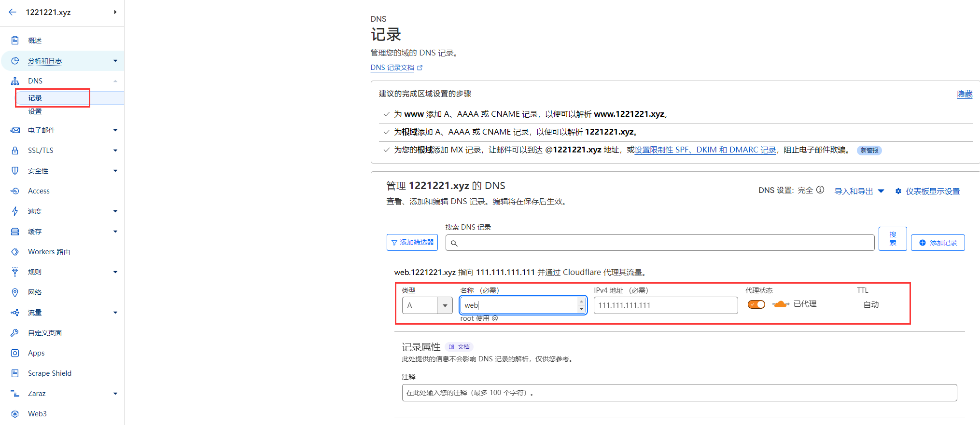This screenshot has width=980, height=425.
Task: Click the 隐藏 link to hide steps
Action: [x=964, y=94]
